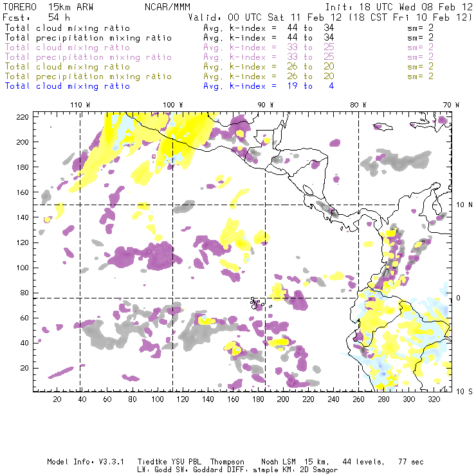The image size is (476, 476).
Task: Select the 'Thompson' microphysics label
Action: [x=227, y=462]
